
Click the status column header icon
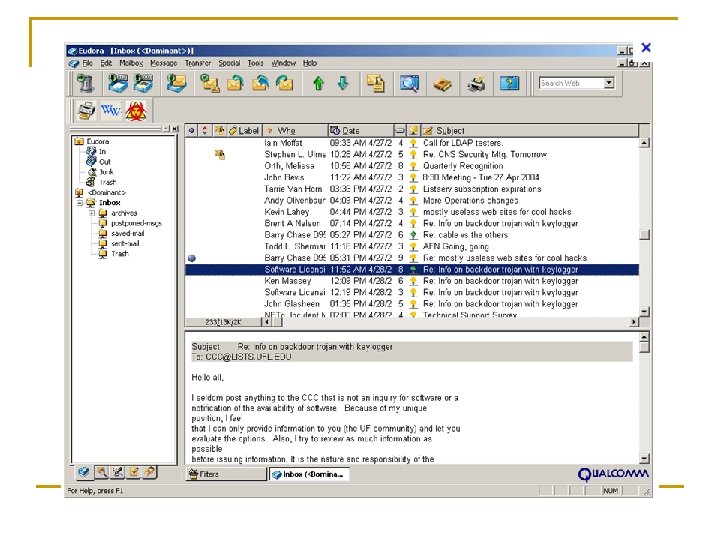coord(191,130)
